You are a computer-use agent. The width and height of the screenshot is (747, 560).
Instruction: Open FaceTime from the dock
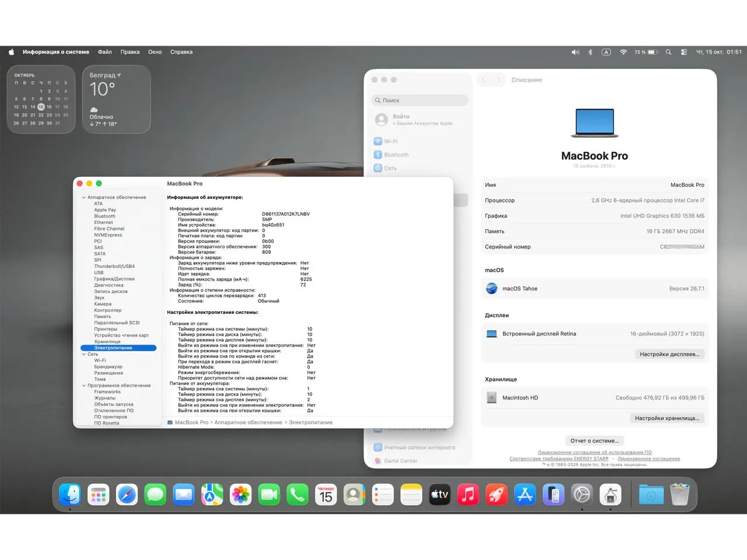point(269,495)
